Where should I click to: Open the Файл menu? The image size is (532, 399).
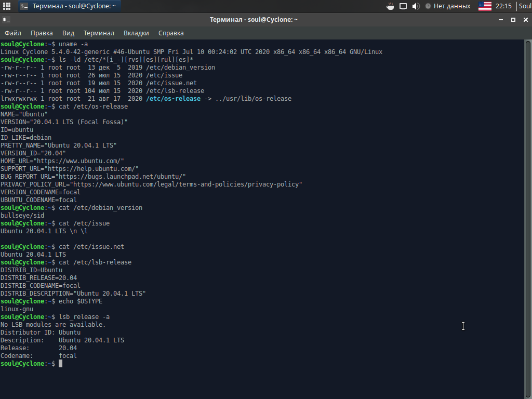[13, 33]
